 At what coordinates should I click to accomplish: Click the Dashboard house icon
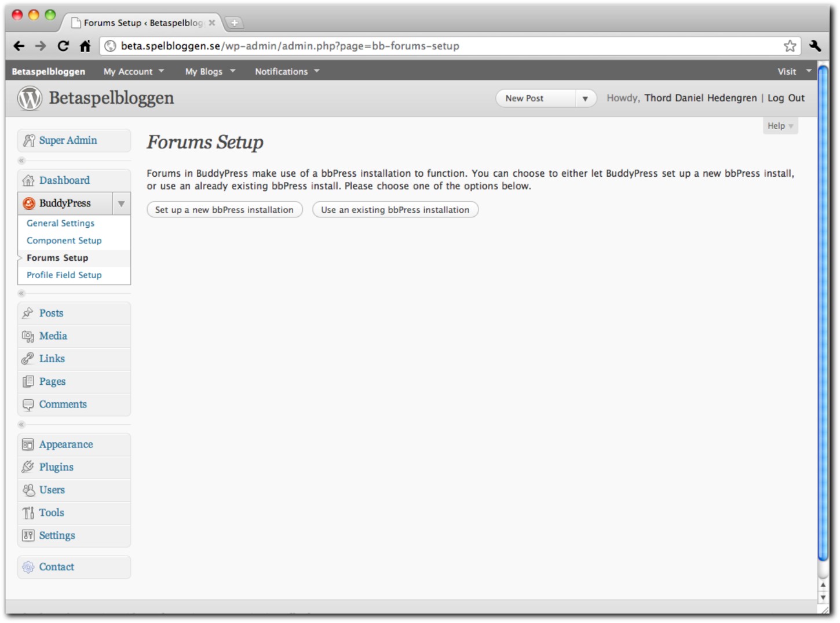(28, 180)
